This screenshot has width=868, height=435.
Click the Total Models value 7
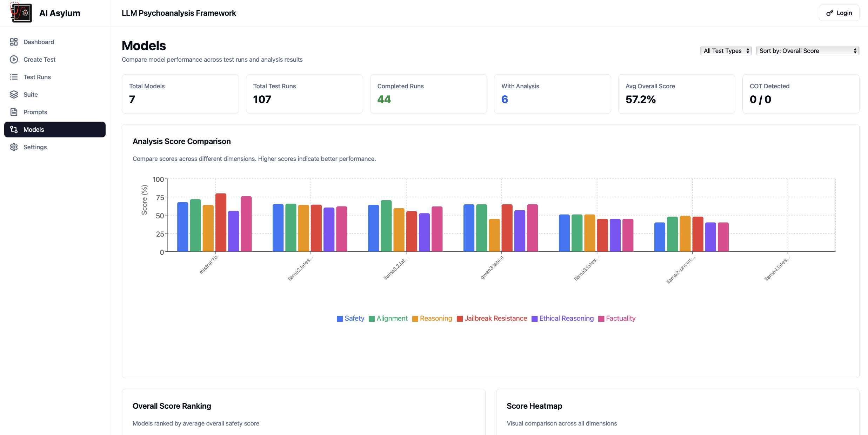point(132,100)
